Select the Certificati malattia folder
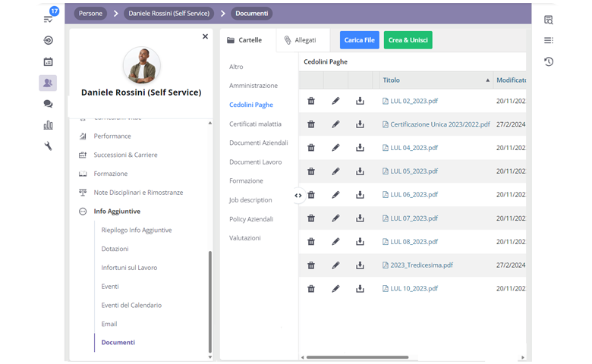Viewport: 592px width, 364px height. (x=255, y=124)
